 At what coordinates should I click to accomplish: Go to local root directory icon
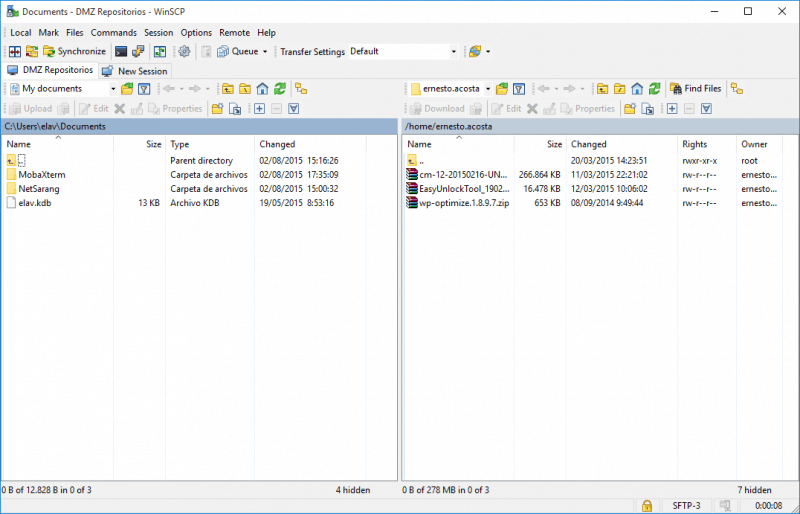245,89
